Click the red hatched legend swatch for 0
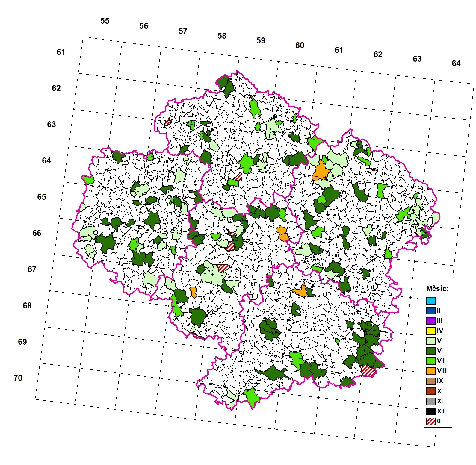 (430, 421)
